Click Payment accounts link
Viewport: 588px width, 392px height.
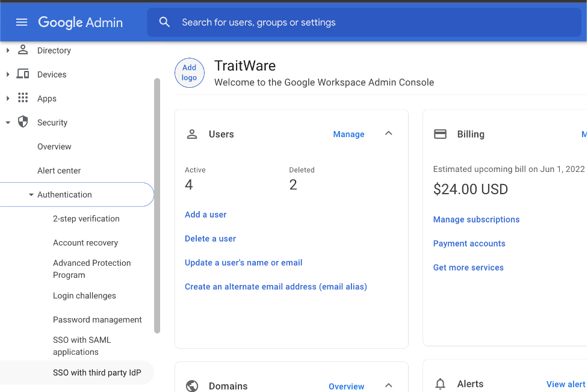pyautogui.click(x=469, y=243)
